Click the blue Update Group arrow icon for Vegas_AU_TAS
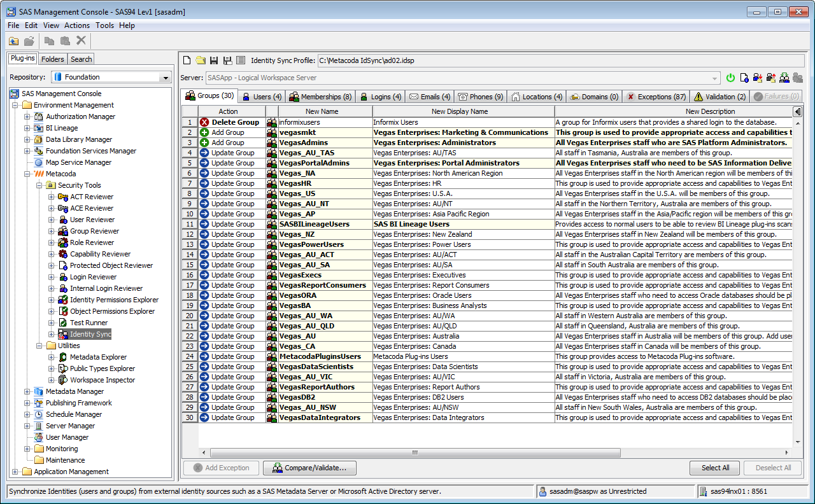The height and width of the screenshot is (504, 815). (x=204, y=153)
